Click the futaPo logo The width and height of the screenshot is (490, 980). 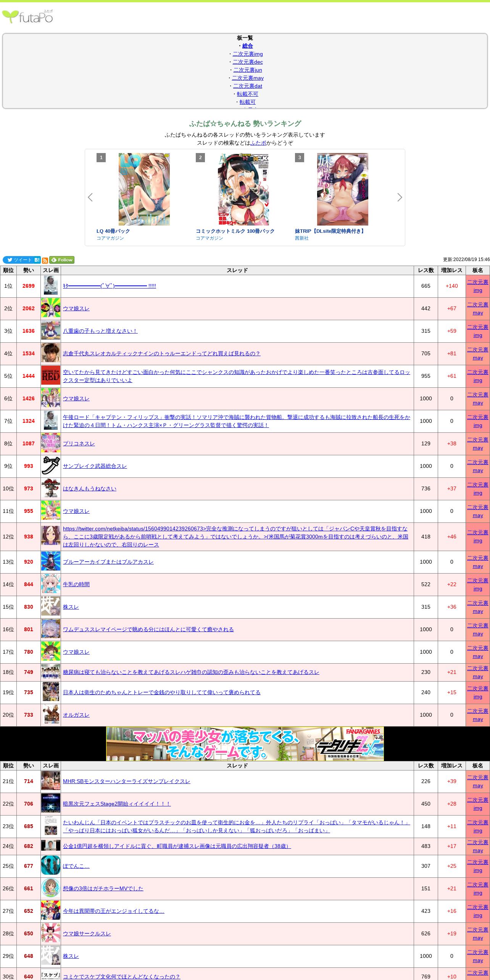[x=27, y=17]
